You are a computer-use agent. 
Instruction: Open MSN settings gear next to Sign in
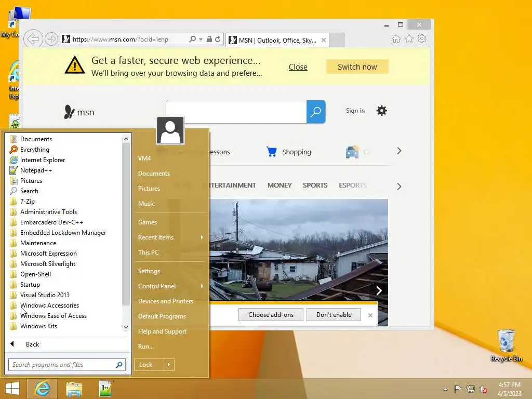[382, 111]
